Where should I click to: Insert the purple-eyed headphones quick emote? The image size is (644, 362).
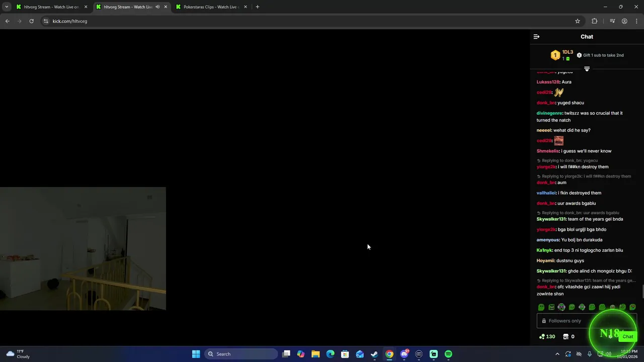click(x=561, y=307)
